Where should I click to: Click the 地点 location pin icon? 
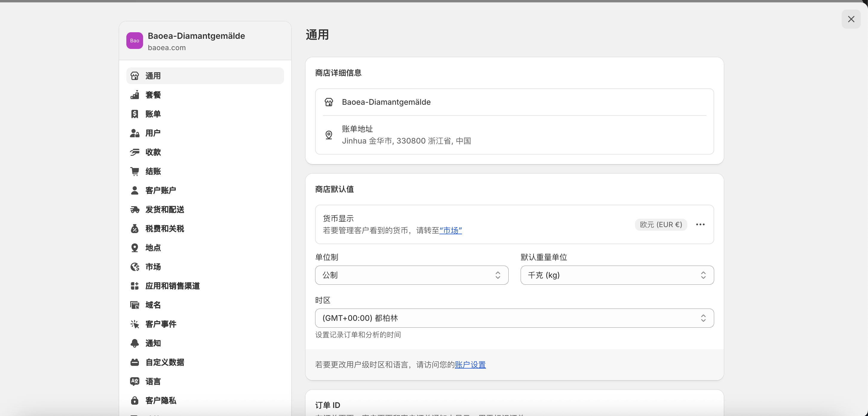(x=134, y=248)
